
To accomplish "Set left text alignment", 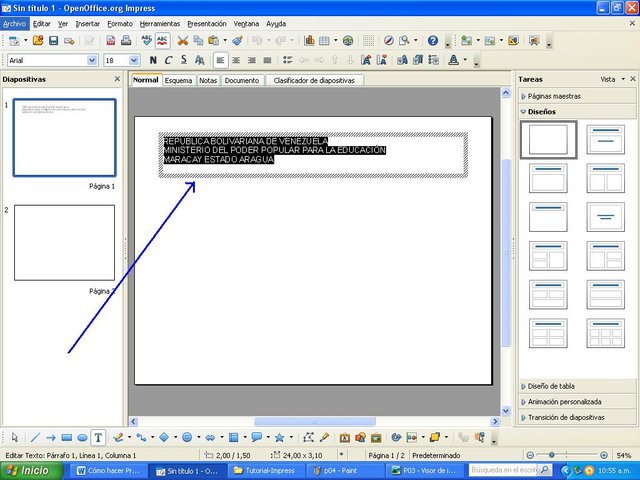I will click(x=220, y=60).
